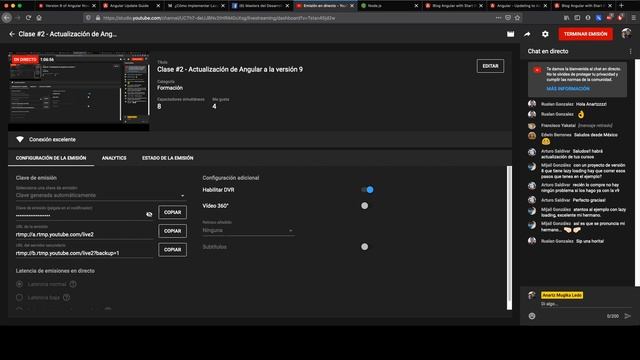Open the browser hamburger menu
This screenshot has height=360, width=640.
(x=633, y=18)
